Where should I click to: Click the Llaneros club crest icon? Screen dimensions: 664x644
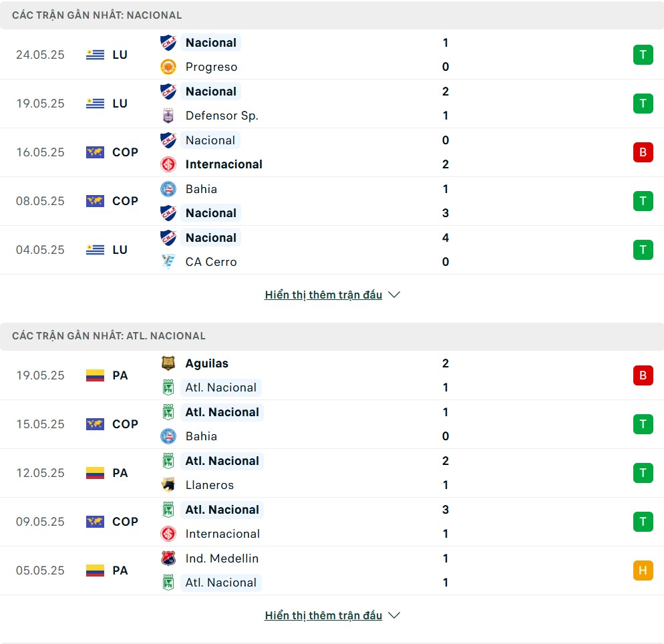point(168,485)
